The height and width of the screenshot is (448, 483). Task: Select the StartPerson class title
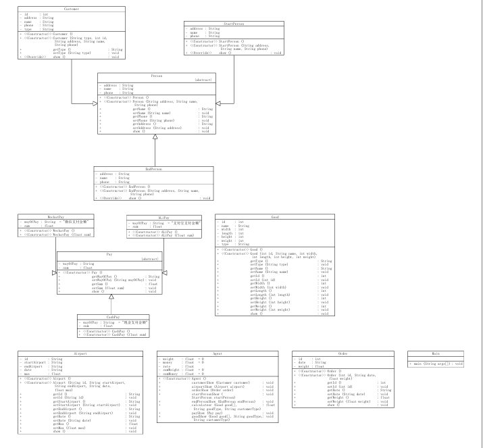[x=234, y=24]
